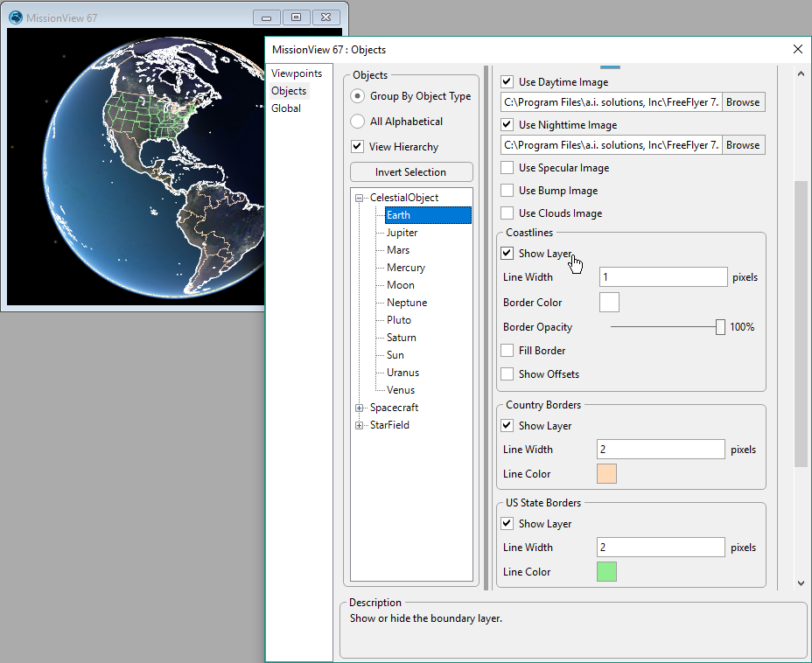This screenshot has height=663, width=812.
Task: Click the nighttime image path field
Action: click(x=611, y=145)
